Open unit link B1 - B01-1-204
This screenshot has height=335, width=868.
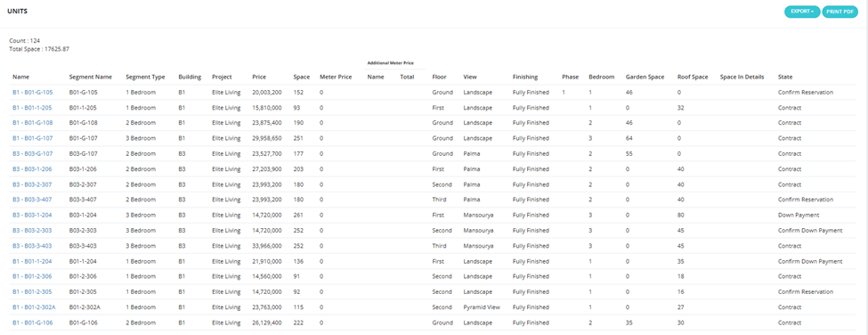[x=32, y=261]
